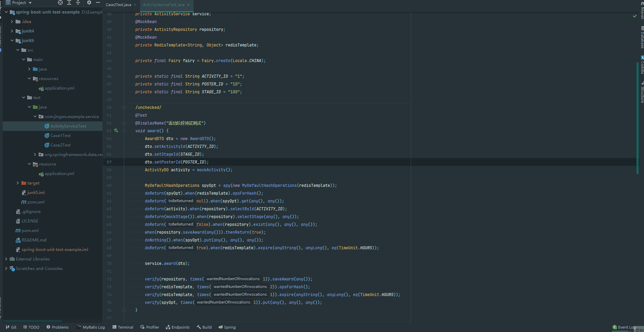
Task: Open the Problems tool window
Action: (x=58, y=327)
